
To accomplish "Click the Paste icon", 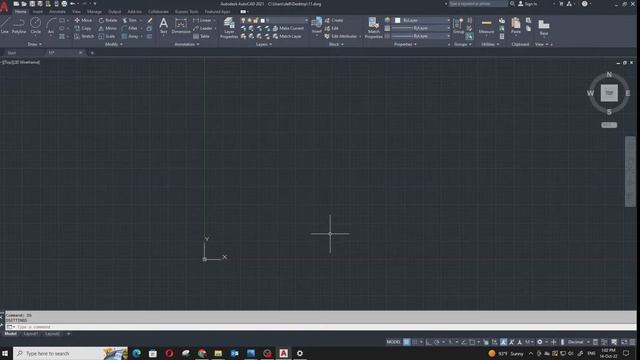I will pos(516,25).
